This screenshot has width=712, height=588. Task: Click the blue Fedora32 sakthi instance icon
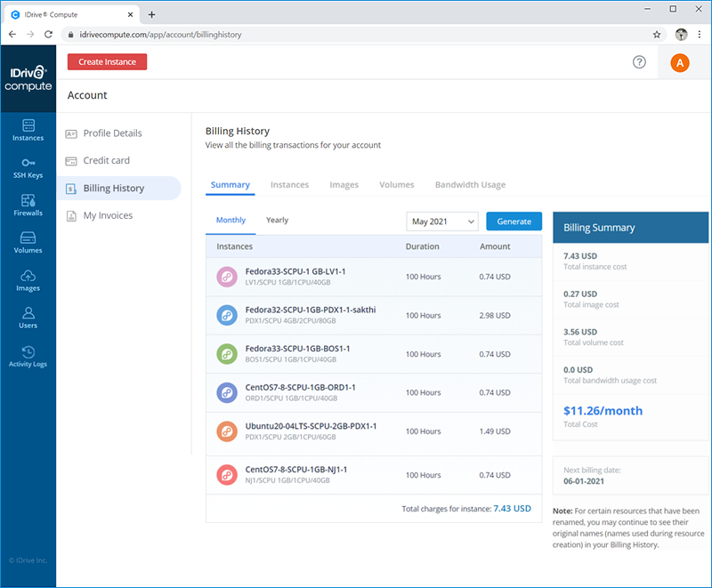[227, 315]
